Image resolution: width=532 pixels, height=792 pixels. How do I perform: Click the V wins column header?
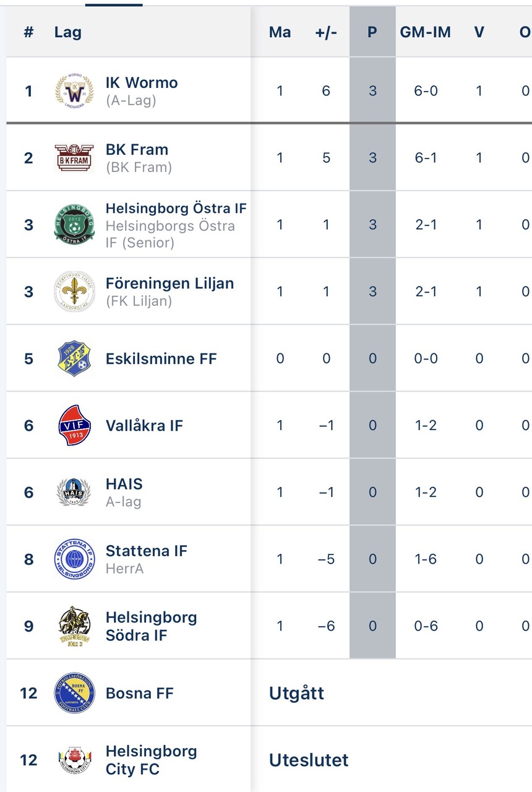479,32
